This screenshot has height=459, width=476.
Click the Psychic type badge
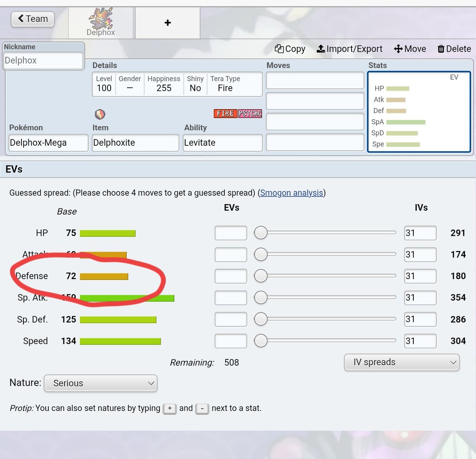(x=250, y=114)
